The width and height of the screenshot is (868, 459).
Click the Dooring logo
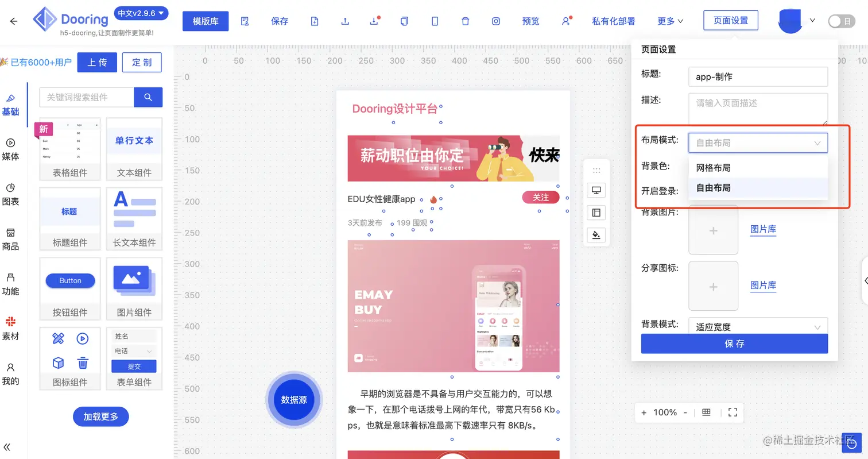70,20
